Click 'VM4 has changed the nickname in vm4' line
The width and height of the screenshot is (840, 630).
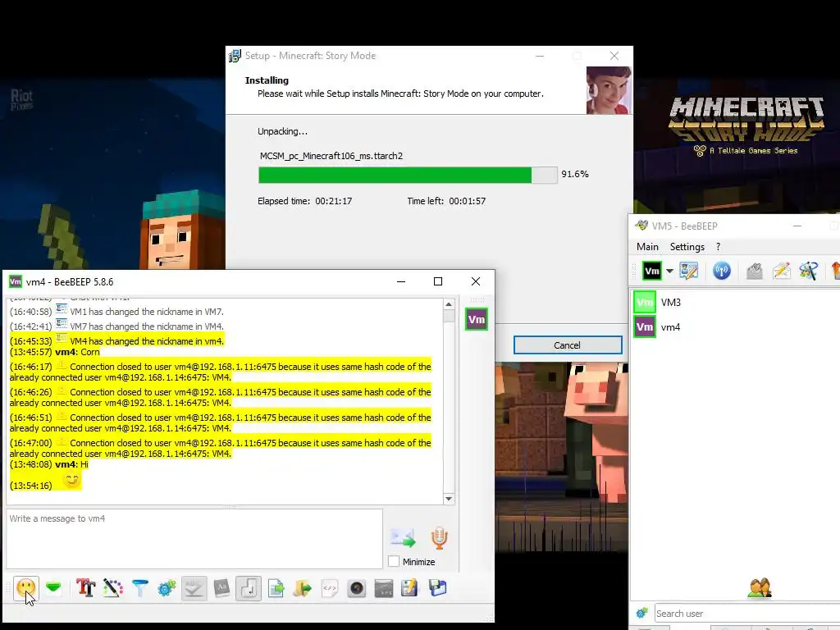pyautogui.click(x=116, y=340)
